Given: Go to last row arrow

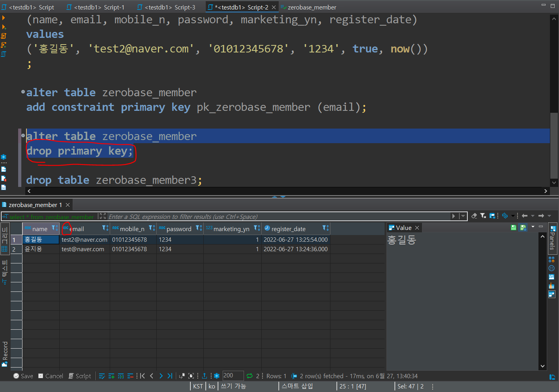Looking at the screenshot, I should point(170,376).
